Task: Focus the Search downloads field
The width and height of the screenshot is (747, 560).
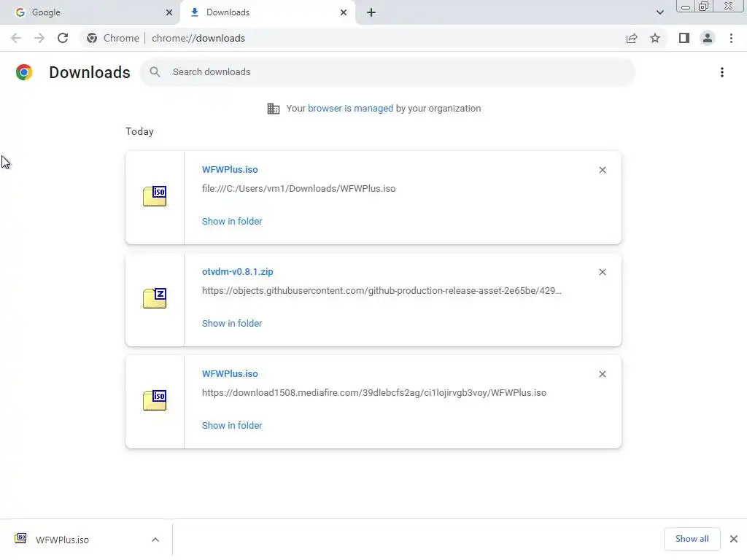Action: 394,72
